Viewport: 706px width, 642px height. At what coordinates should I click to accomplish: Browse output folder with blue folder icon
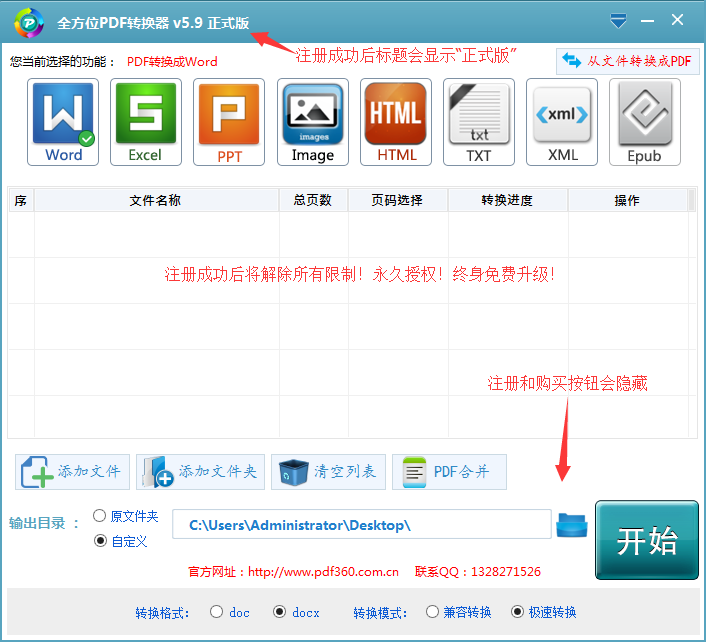(x=572, y=525)
